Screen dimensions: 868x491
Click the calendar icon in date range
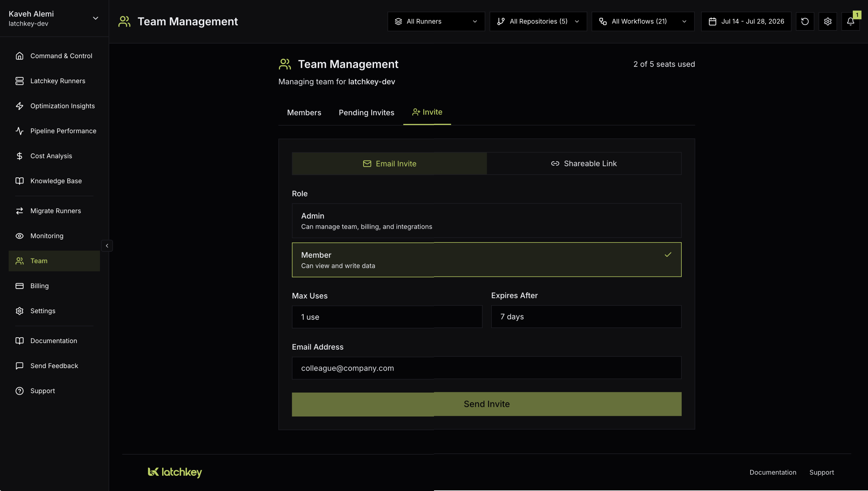[x=712, y=21]
